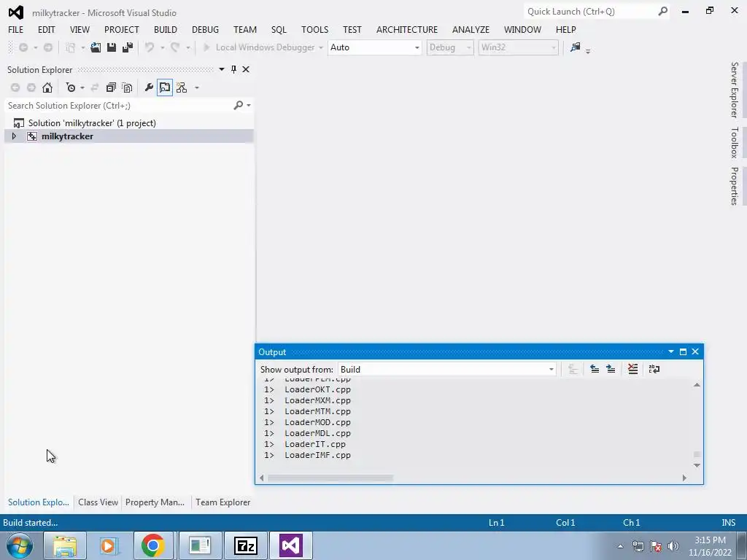Clear All output with red X icon
The width and height of the screenshot is (747, 560).
[632, 369]
